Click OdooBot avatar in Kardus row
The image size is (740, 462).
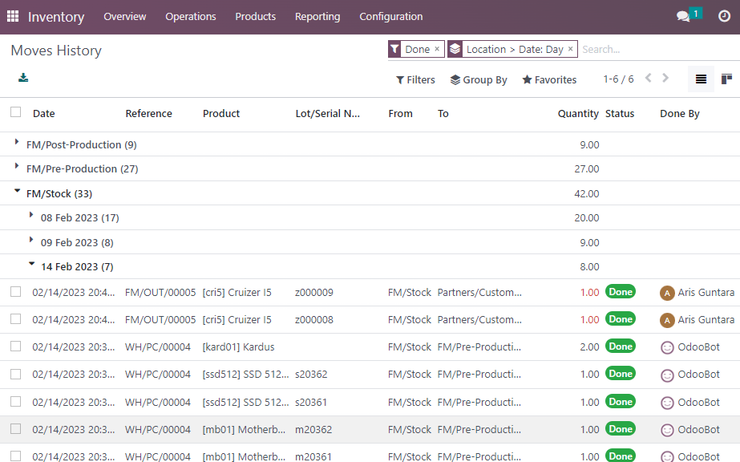point(667,348)
